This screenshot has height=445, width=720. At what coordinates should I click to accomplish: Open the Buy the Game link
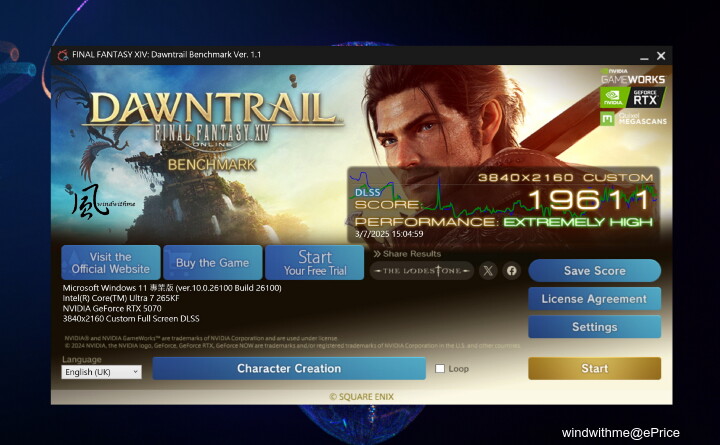click(213, 263)
